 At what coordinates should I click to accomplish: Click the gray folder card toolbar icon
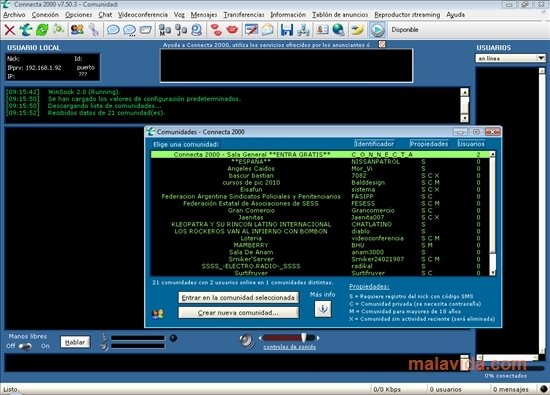point(146,30)
